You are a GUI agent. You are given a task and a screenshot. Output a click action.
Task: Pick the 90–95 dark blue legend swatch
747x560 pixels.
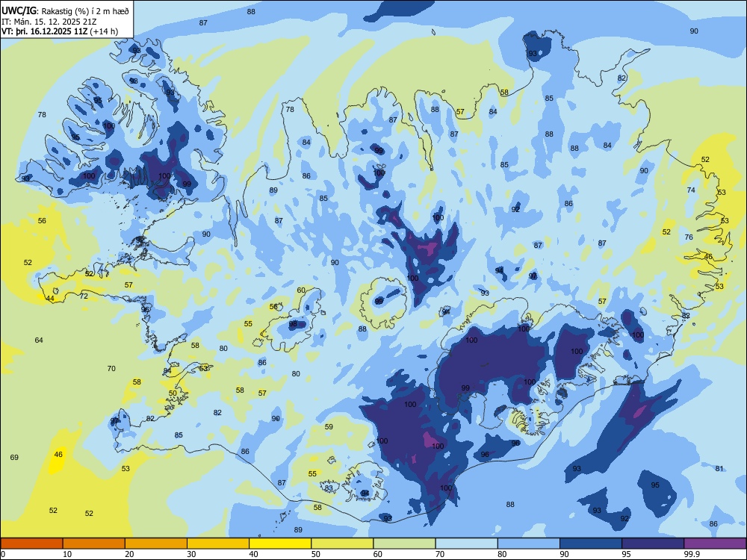pos(591,544)
